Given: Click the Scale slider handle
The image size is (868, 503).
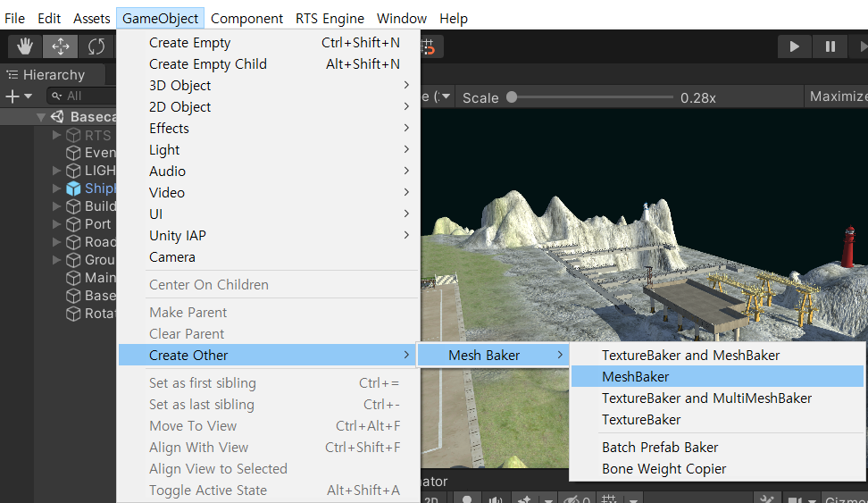Looking at the screenshot, I should (x=512, y=97).
